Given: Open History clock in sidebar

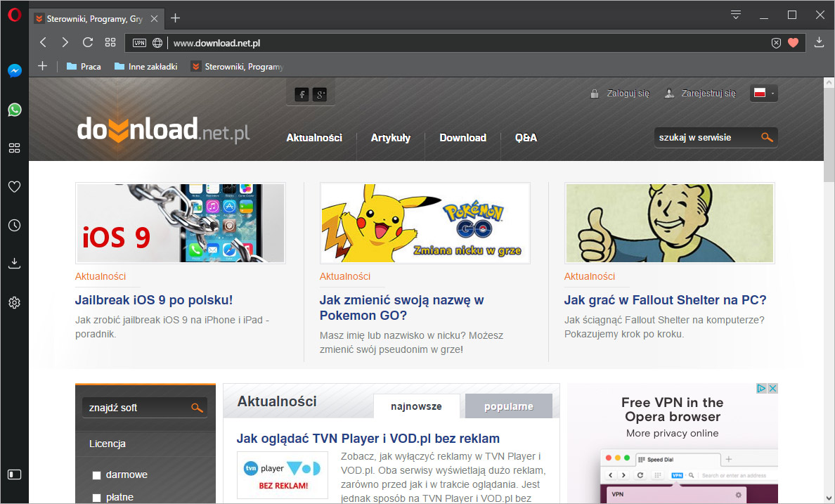Looking at the screenshot, I should tap(14, 226).
